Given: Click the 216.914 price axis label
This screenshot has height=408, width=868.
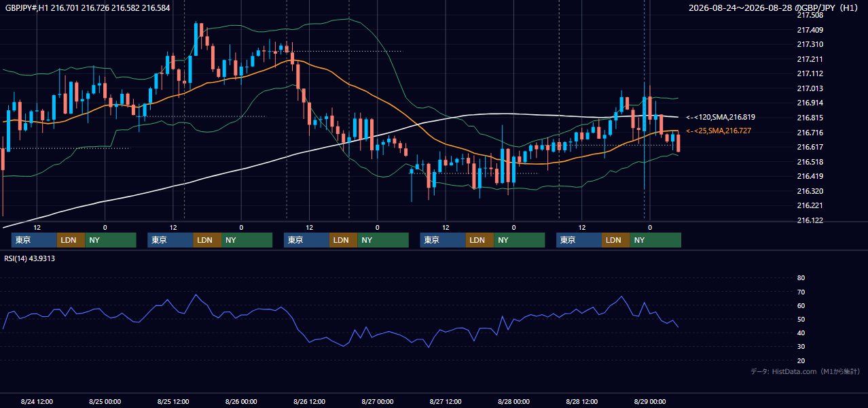Looking at the screenshot, I should 810,103.
